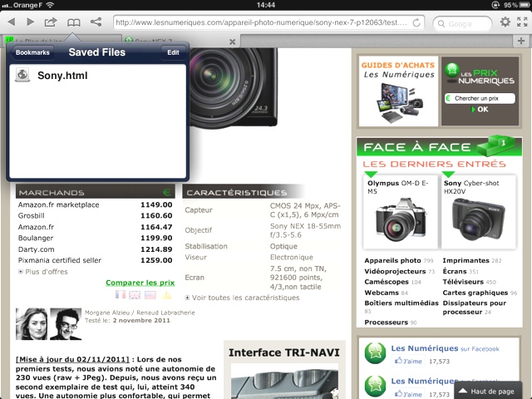532x399 pixels.
Task: Reload page using the refresh icon
Action: click(x=417, y=23)
